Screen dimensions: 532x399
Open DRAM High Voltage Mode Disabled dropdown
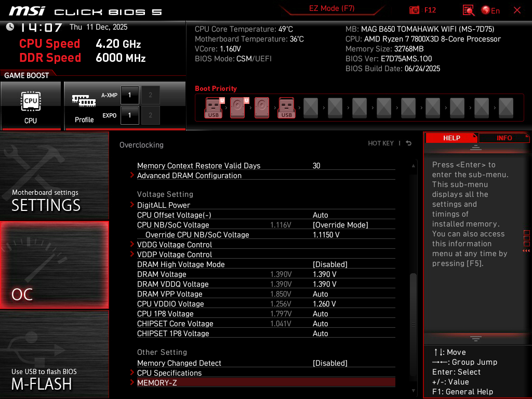coord(330,264)
